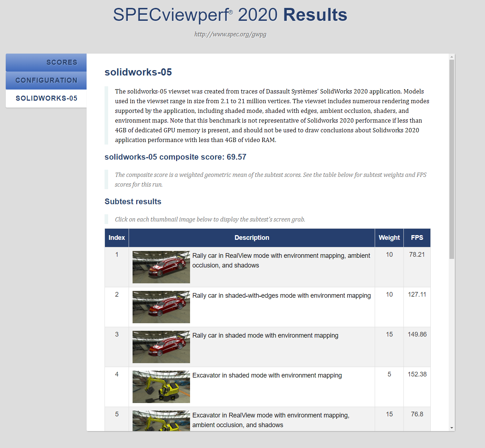Screen dimensions: 485x448
Task: Open excavator shaded mode thumbnail
Action: (161, 387)
